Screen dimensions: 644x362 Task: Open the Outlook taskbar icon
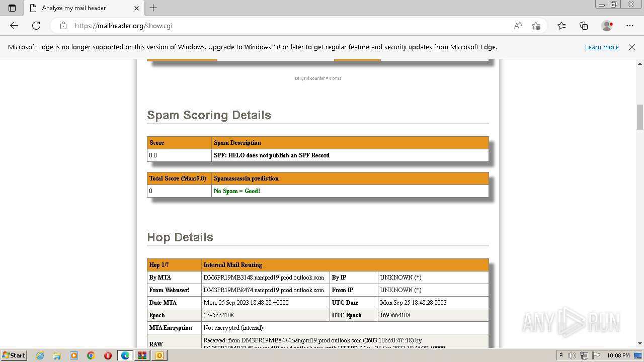tap(159, 355)
